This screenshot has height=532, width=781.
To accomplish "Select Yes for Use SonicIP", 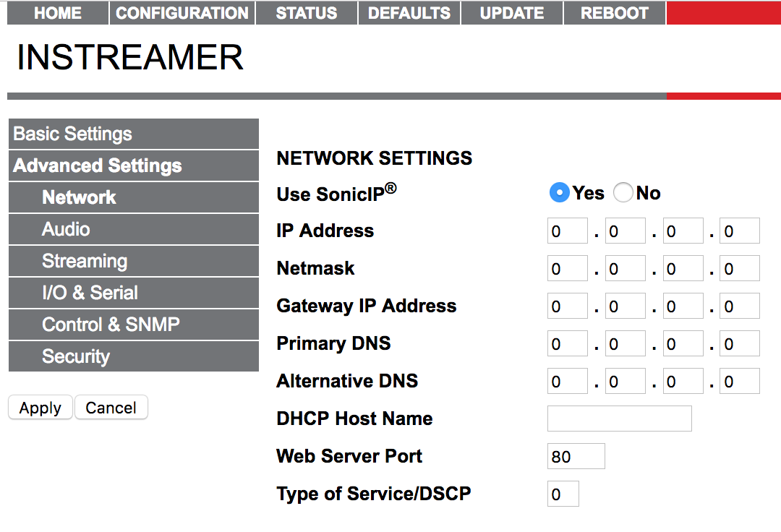I will point(559,192).
